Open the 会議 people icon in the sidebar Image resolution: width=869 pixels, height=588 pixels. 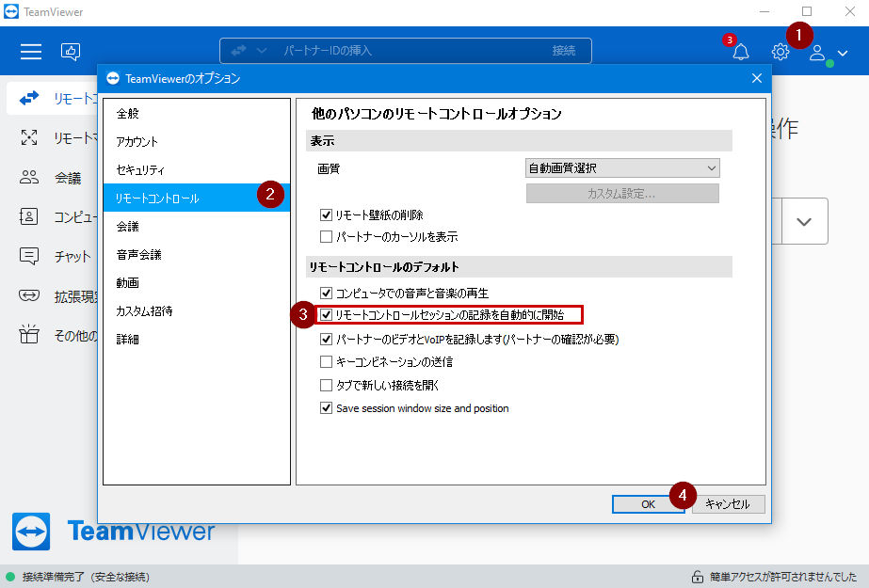coord(29,177)
